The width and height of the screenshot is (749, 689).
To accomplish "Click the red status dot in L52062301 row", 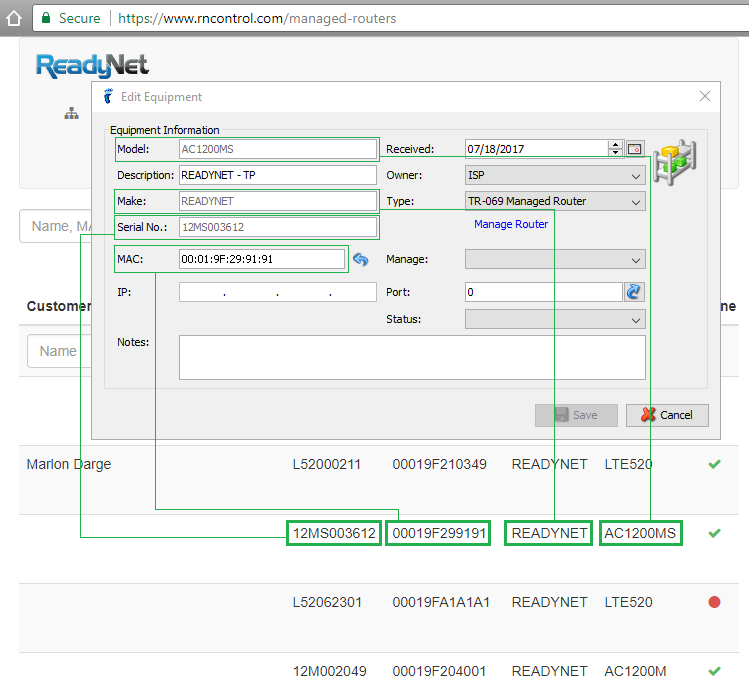I will tap(714, 602).
